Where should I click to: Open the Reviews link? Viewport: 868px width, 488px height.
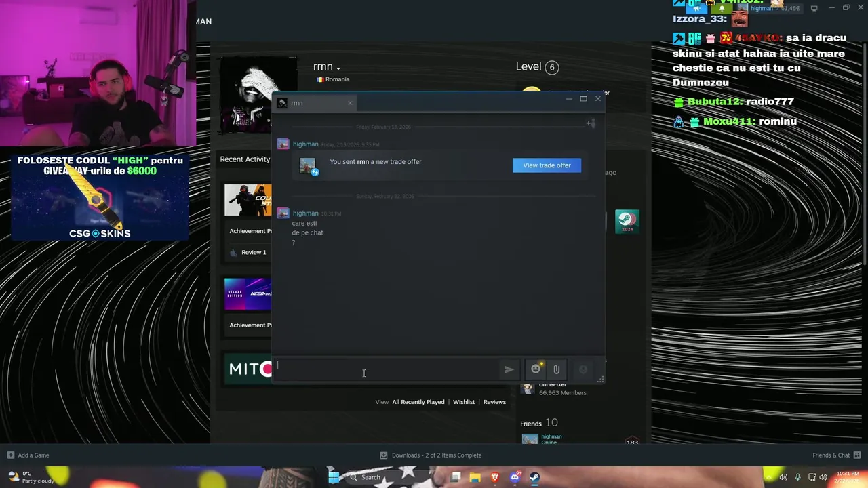pyautogui.click(x=494, y=402)
